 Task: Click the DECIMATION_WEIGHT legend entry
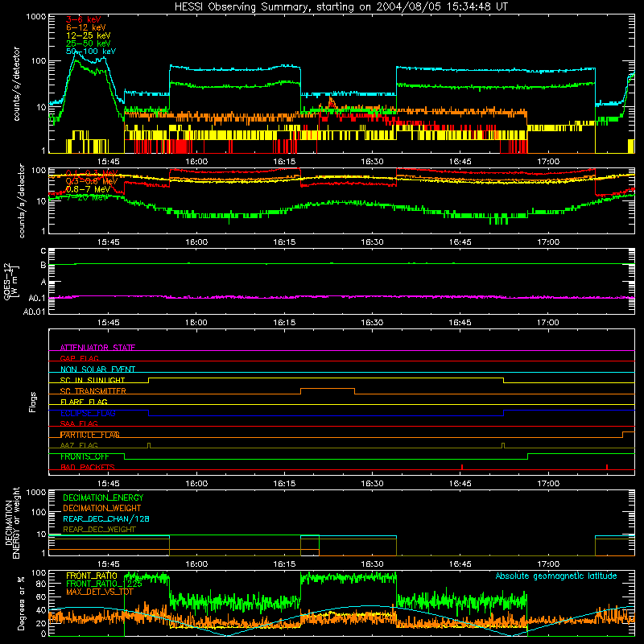[x=102, y=509]
